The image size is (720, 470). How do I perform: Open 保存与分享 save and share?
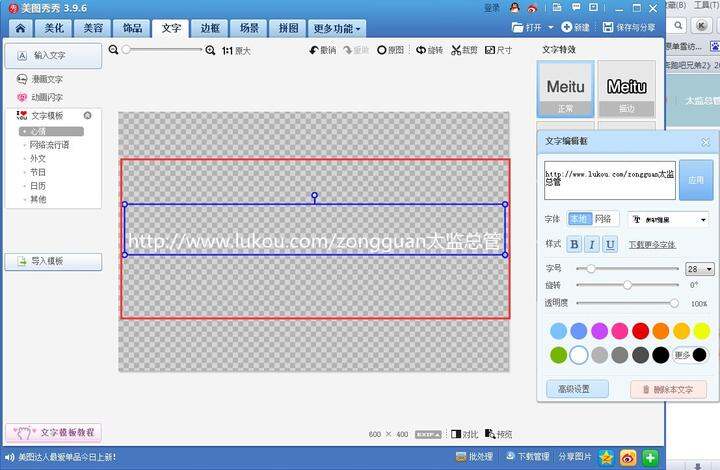[x=629, y=27]
